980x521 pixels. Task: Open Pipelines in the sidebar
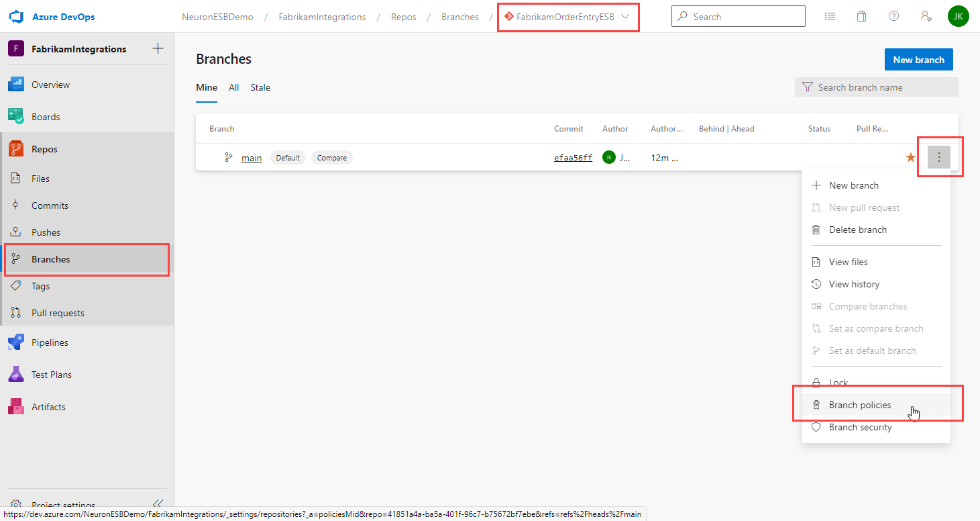click(87, 342)
